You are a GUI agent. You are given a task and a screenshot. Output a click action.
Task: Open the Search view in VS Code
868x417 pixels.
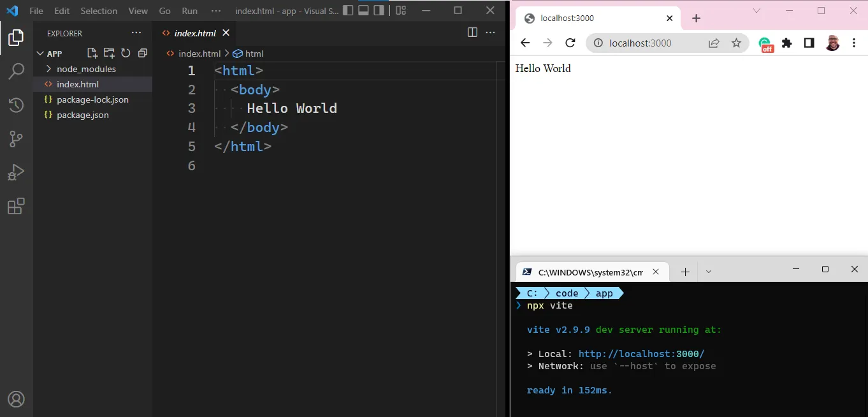[x=16, y=71]
